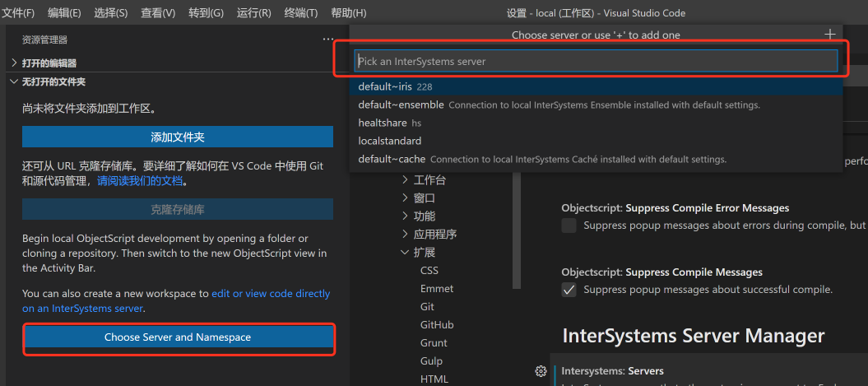The height and width of the screenshot is (386, 868).
Task: Select Grunt in extensions settings tree
Action: (434, 343)
